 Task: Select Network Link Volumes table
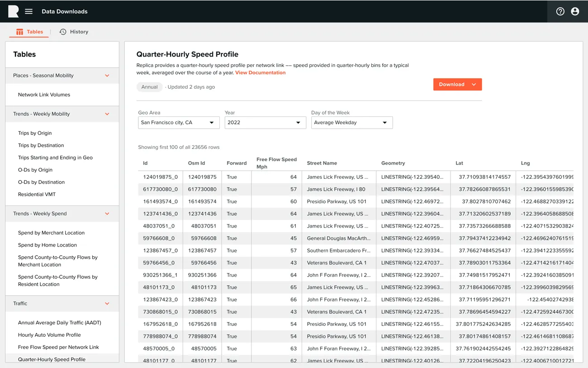(44, 95)
